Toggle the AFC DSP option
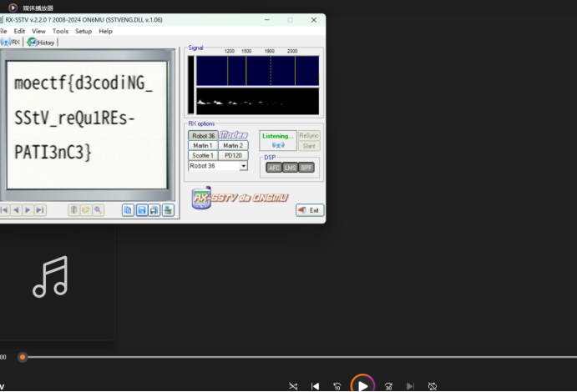The width and height of the screenshot is (577, 392). pos(274,168)
